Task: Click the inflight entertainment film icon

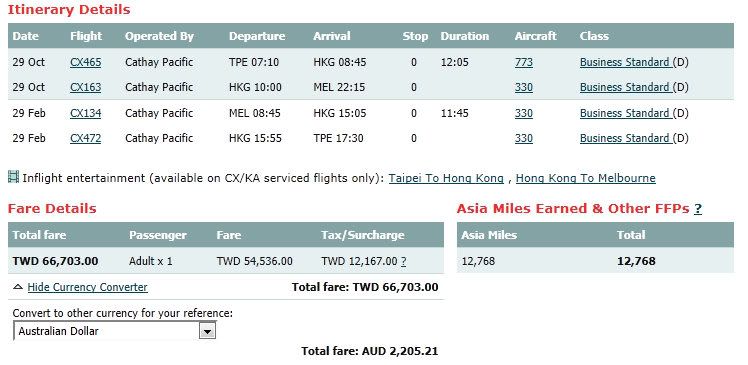Action: click(13, 177)
